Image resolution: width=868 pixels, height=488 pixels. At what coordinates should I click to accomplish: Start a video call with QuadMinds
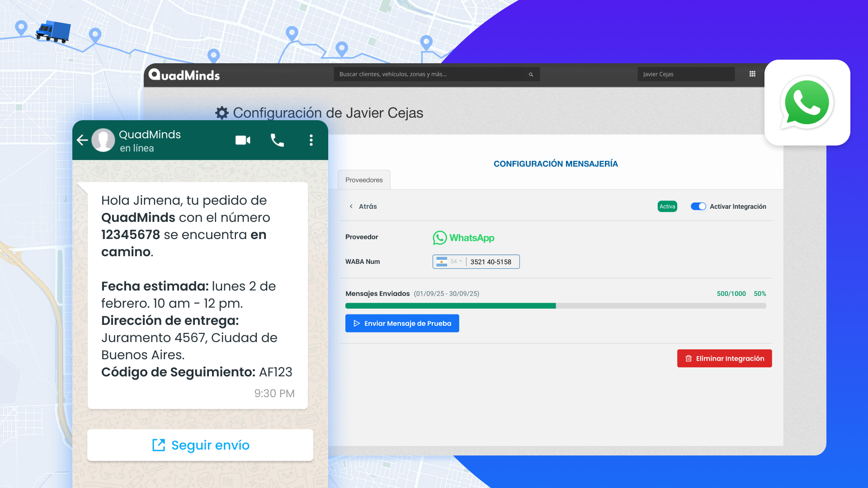243,140
